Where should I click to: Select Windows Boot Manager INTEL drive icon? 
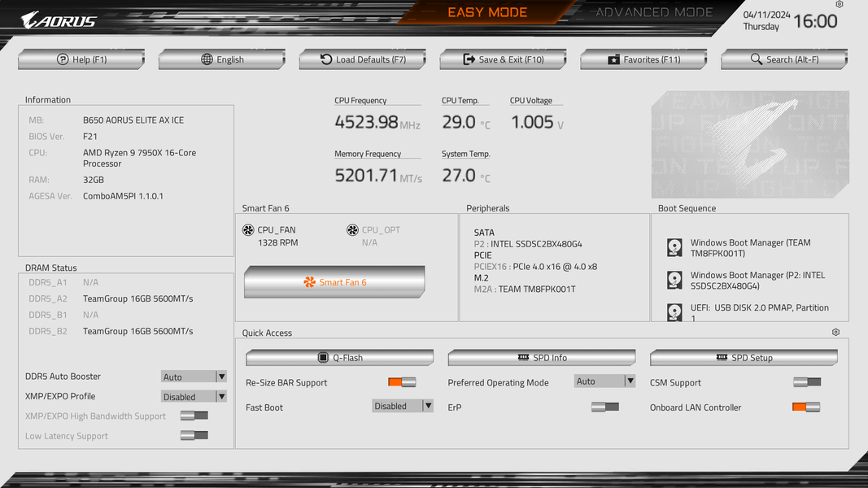[x=674, y=280]
